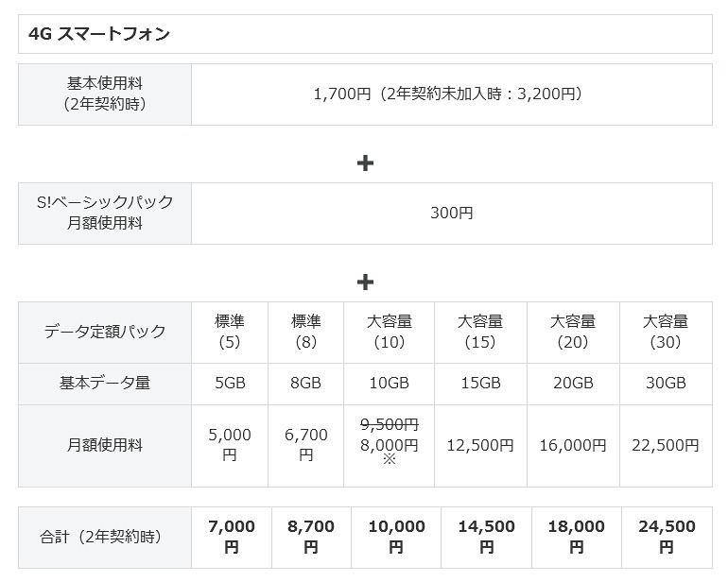728x582 pixels.
Task: Click the '6,700円' monthly fee cell
Action: click(x=306, y=446)
